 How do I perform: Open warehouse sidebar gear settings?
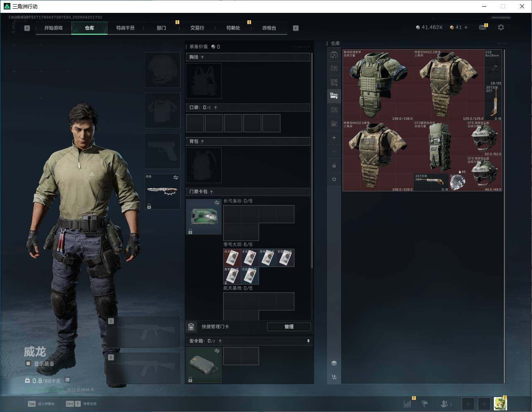coord(334,179)
